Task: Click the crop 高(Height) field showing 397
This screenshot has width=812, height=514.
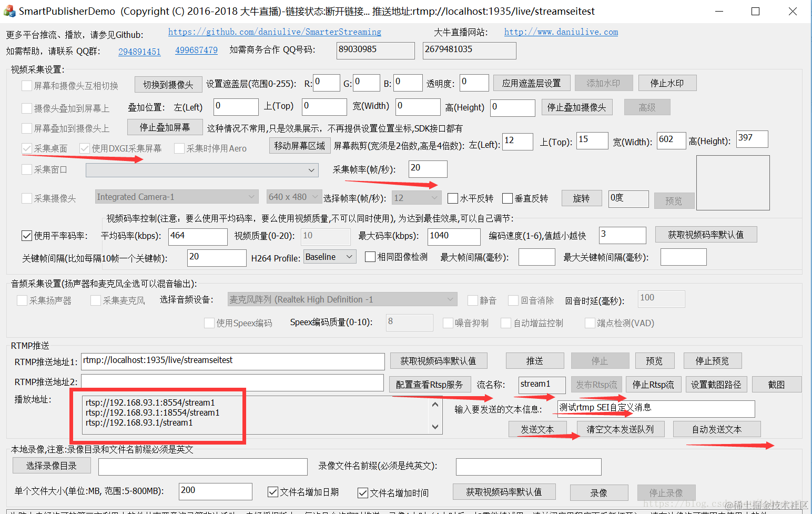Action: coord(753,139)
